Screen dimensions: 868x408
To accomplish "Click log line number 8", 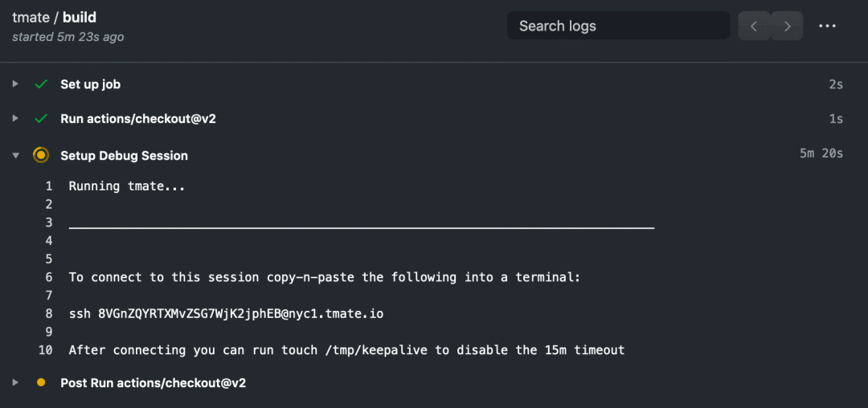I will (49, 314).
